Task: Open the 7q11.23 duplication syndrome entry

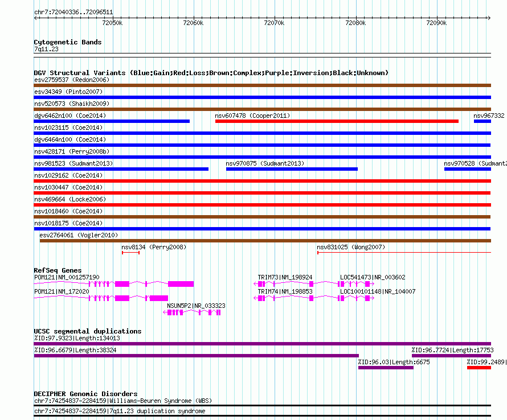Action: [120, 411]
